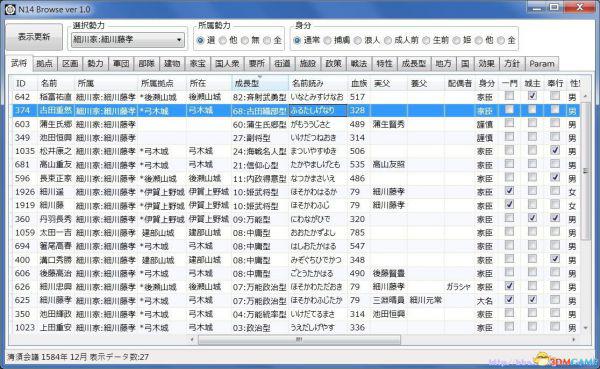
Task: Toggle the 奉行 checkbox for 松井康之
Action: 555,150
